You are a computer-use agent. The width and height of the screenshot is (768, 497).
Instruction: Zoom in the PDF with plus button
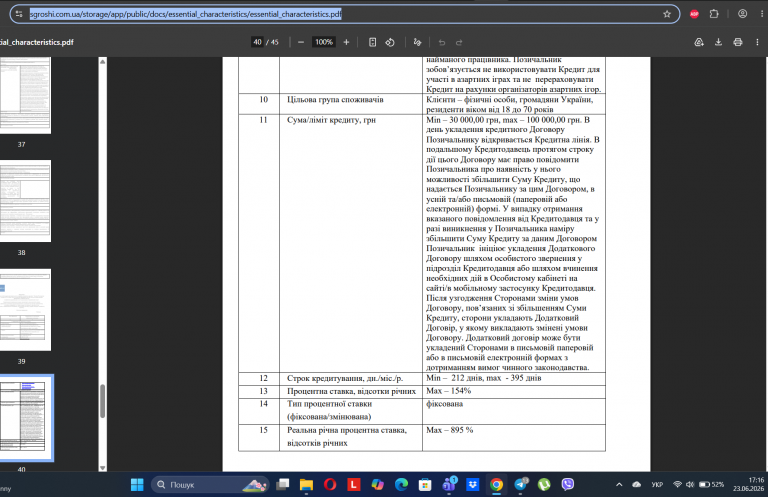pos(346,42)
